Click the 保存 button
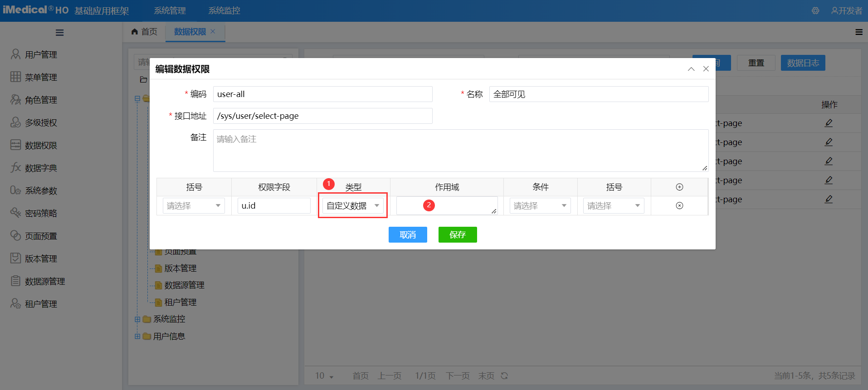The image size is (868, 390). coord(457,235)
